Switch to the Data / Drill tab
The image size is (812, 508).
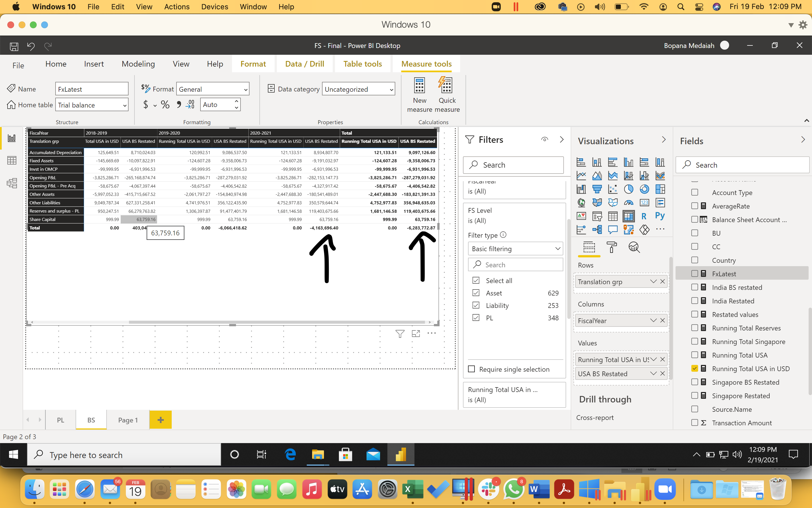pos(304,64)
